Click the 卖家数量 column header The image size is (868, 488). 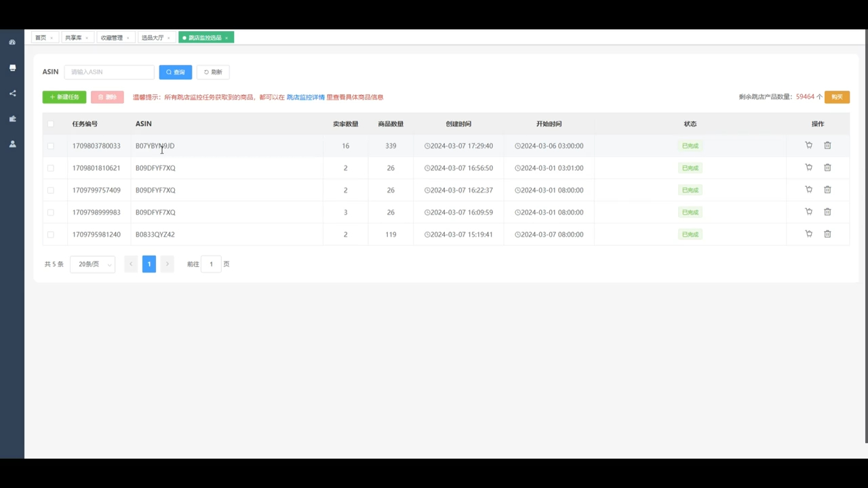(x=345, y=124)
